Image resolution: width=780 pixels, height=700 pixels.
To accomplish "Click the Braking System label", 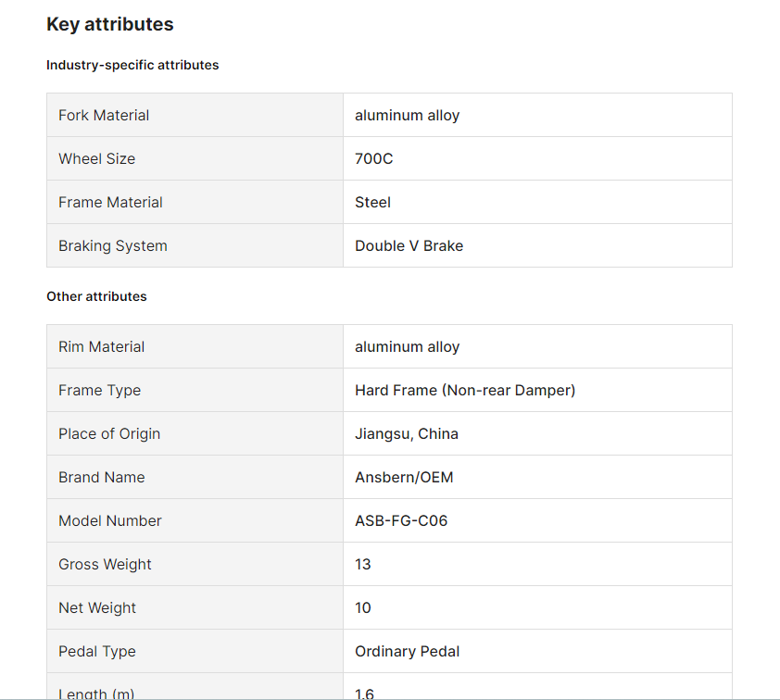I will 113,246.
